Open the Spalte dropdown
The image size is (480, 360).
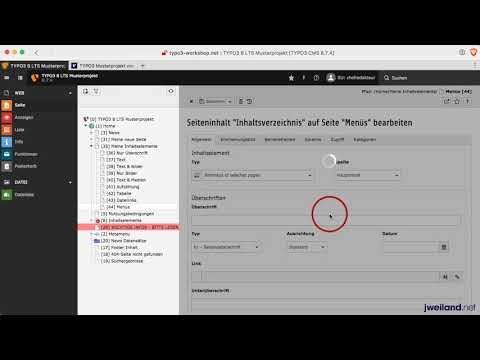click(368, 175)
